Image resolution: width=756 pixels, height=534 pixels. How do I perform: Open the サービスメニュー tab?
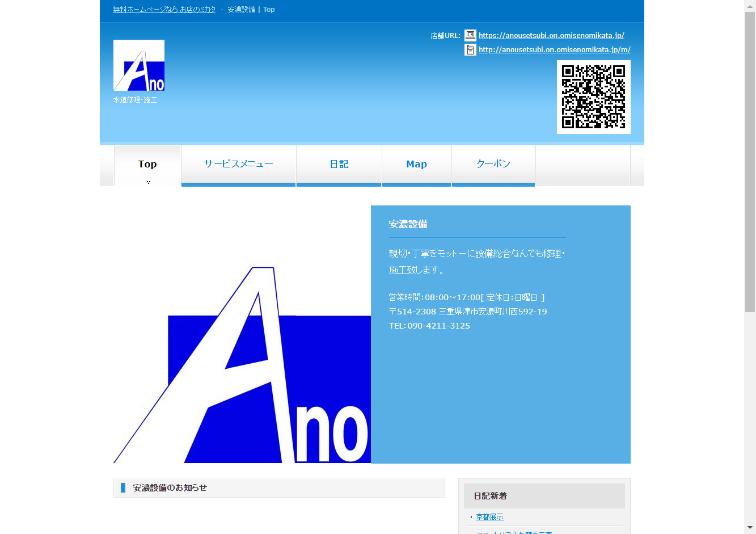click(x=239, y=164)
